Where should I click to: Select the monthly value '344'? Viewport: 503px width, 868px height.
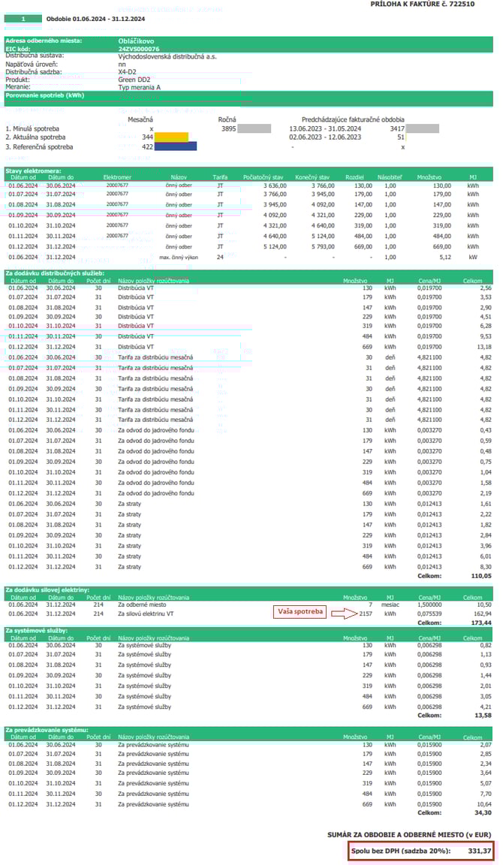tap(147, 137)
